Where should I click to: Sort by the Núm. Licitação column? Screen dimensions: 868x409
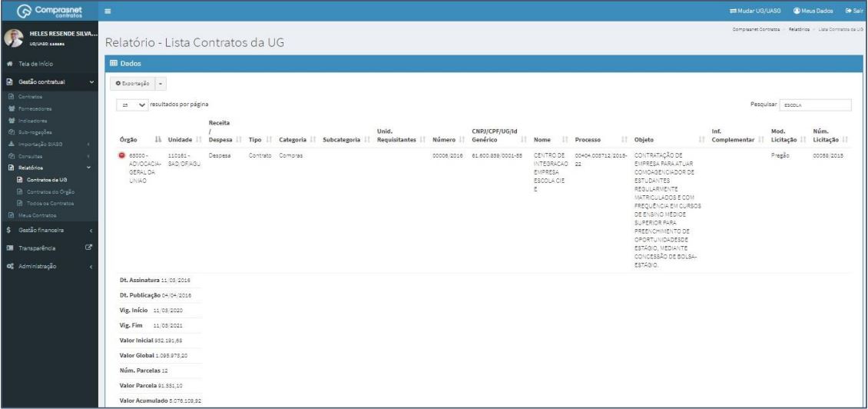(x=831, y=135)
